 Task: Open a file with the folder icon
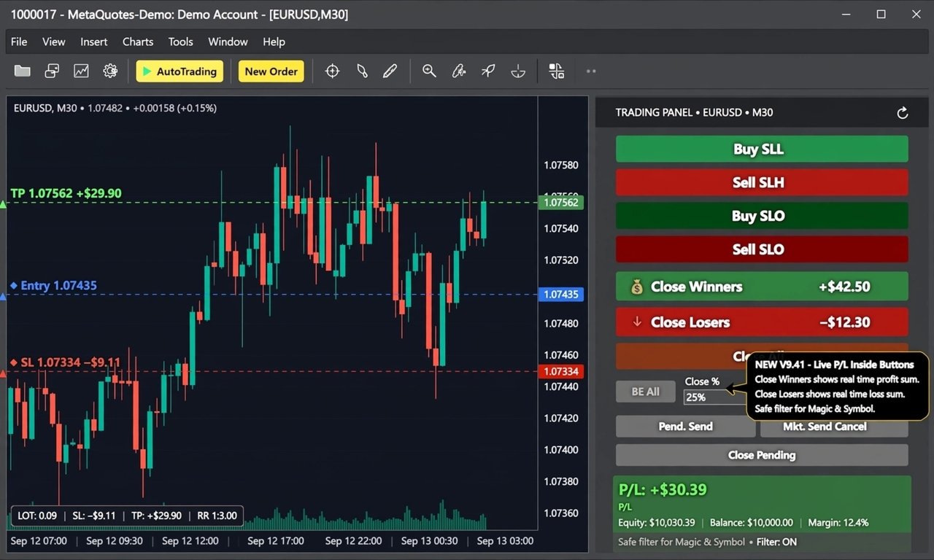click(23, 71)
